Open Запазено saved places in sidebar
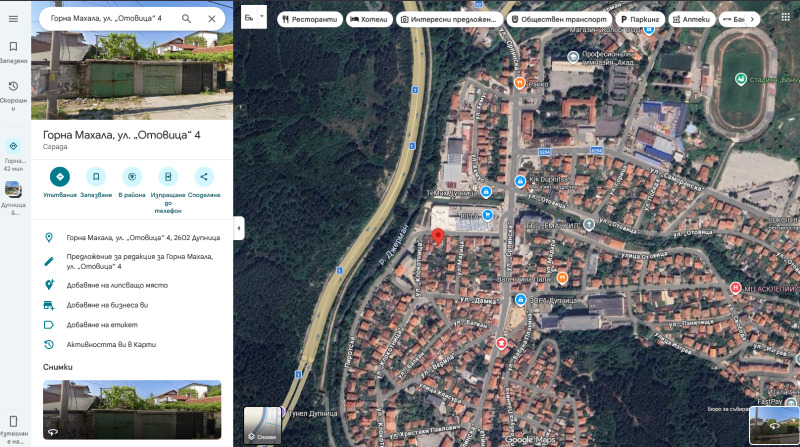 [13, 52]
